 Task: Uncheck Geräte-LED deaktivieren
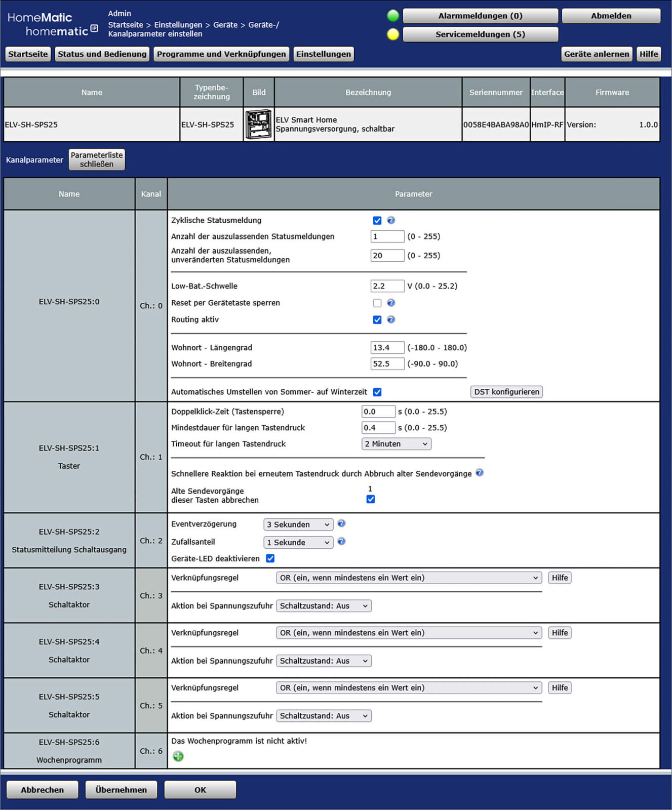point(270,558)
